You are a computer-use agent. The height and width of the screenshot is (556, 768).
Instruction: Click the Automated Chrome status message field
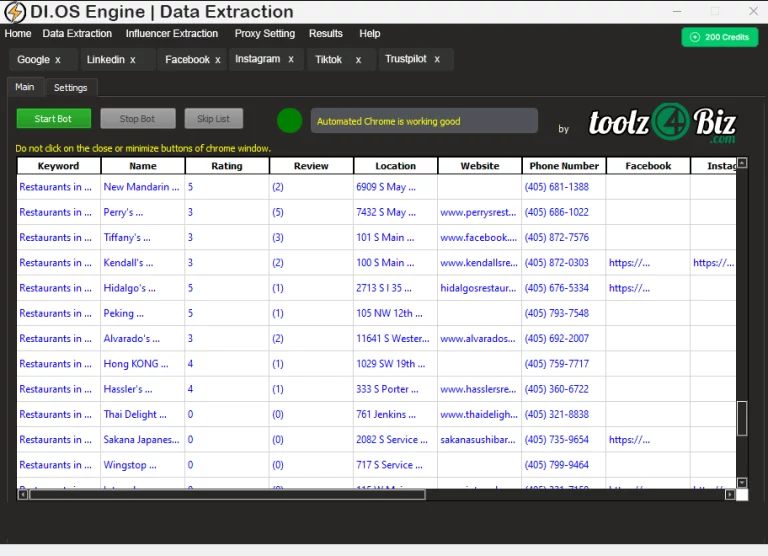[424, 121]
